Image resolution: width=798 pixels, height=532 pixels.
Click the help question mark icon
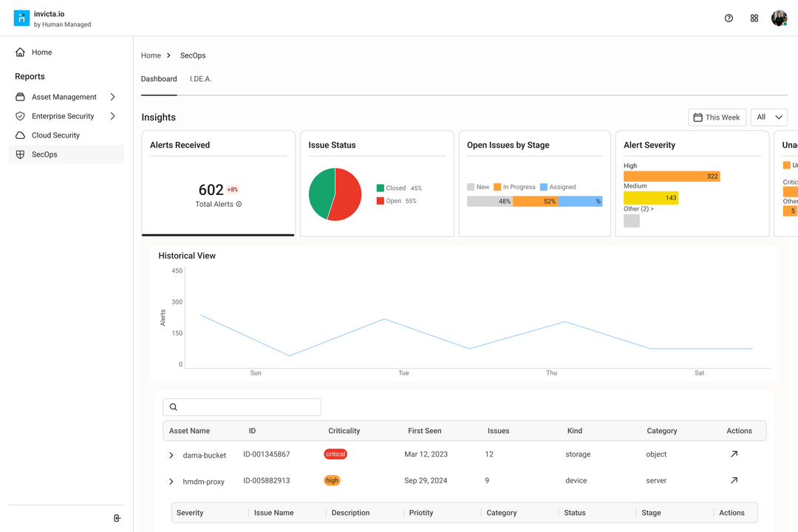pyautogui.click(x=729, y=18)
